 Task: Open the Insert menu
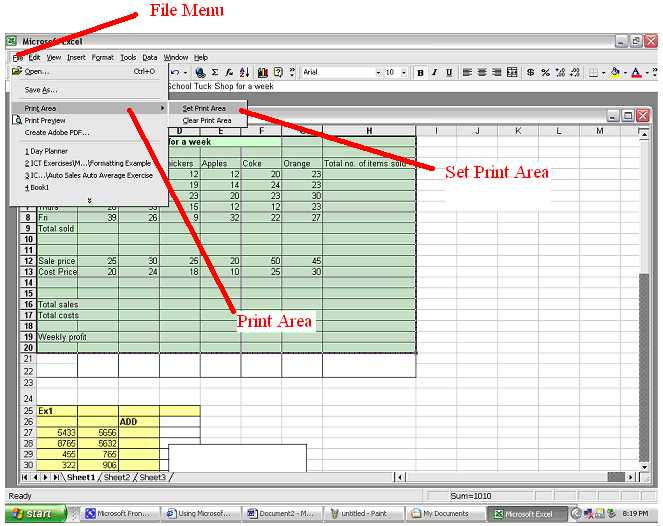[76, 58]
